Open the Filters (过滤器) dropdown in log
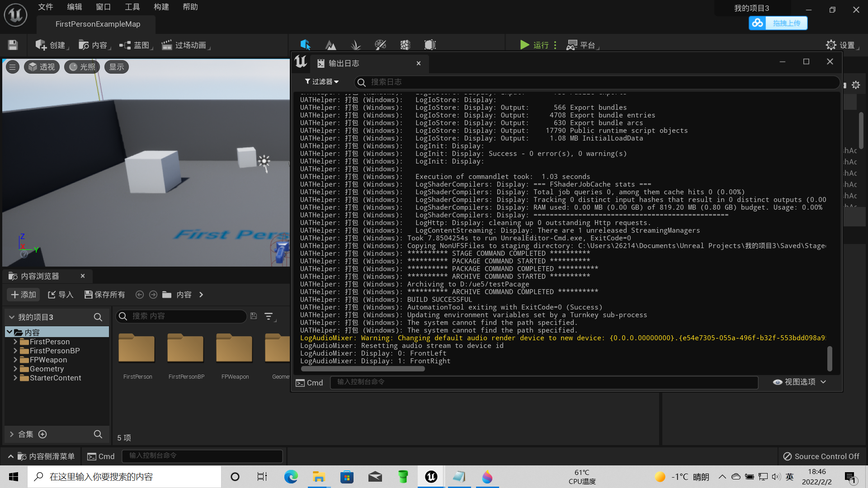 [321, 82]
